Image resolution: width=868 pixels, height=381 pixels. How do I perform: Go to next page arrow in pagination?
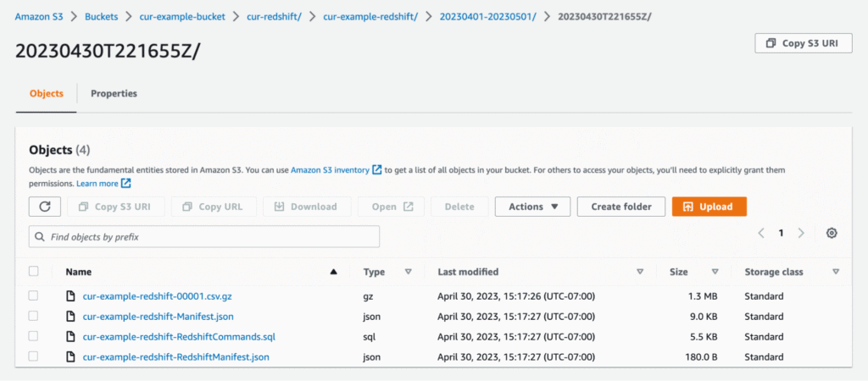pos(801,234)
